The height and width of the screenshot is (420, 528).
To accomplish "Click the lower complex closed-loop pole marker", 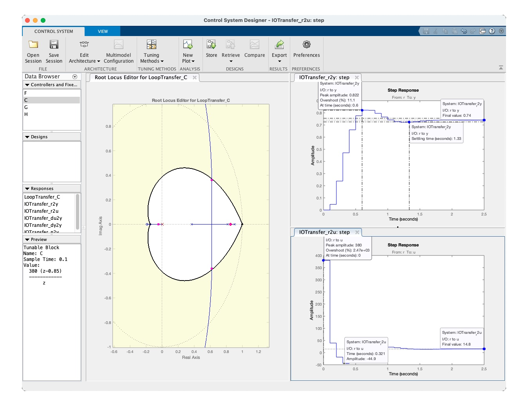I will pos(212,269).
